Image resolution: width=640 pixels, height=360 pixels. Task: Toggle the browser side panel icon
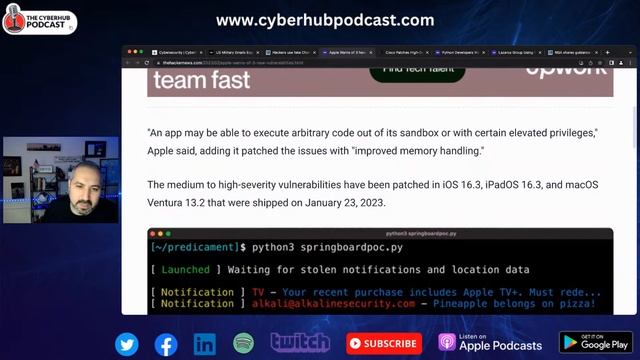tap(611, 63)
